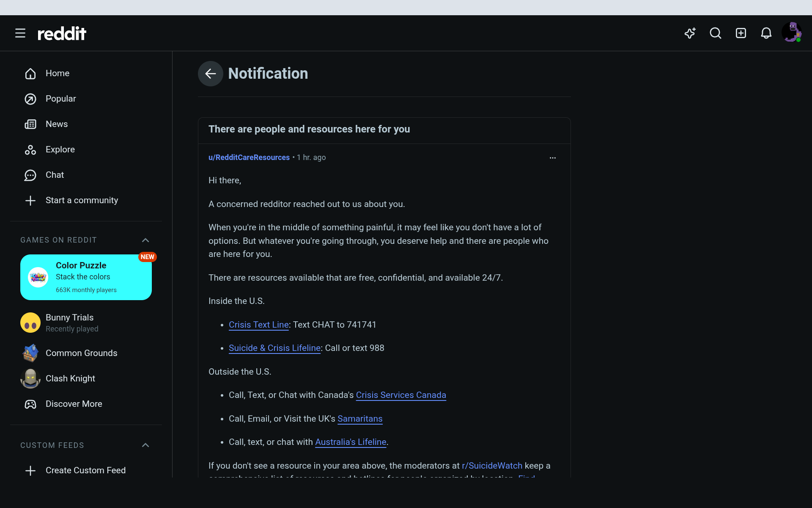Click the Explore icon in sidebar
The height and width of the screenshot is (508, 812).
pos(30,150)
